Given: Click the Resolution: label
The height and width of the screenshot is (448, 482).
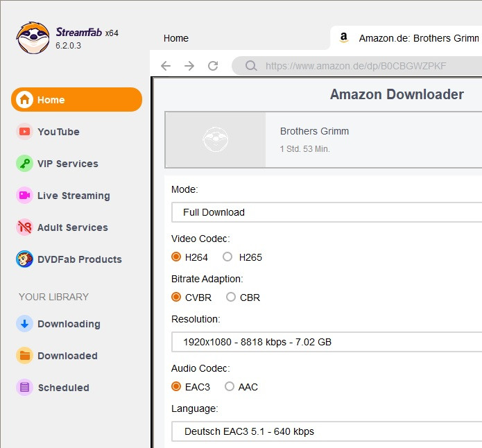Looking at the screenshot, I should point(196,319).
